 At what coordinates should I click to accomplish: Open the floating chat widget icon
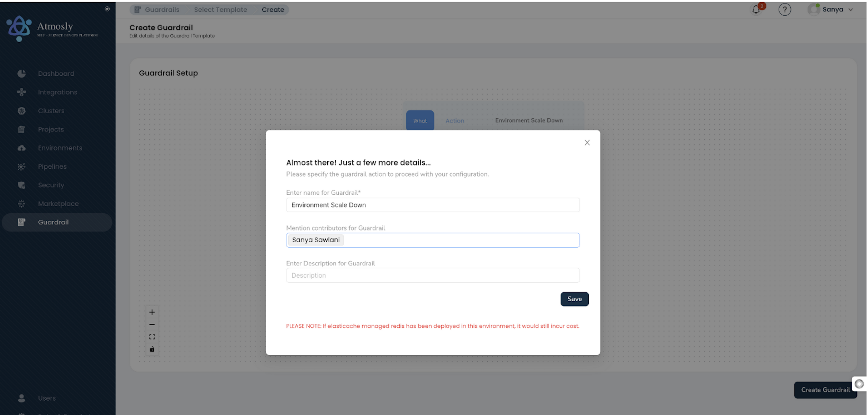click(x=859, y=384)
